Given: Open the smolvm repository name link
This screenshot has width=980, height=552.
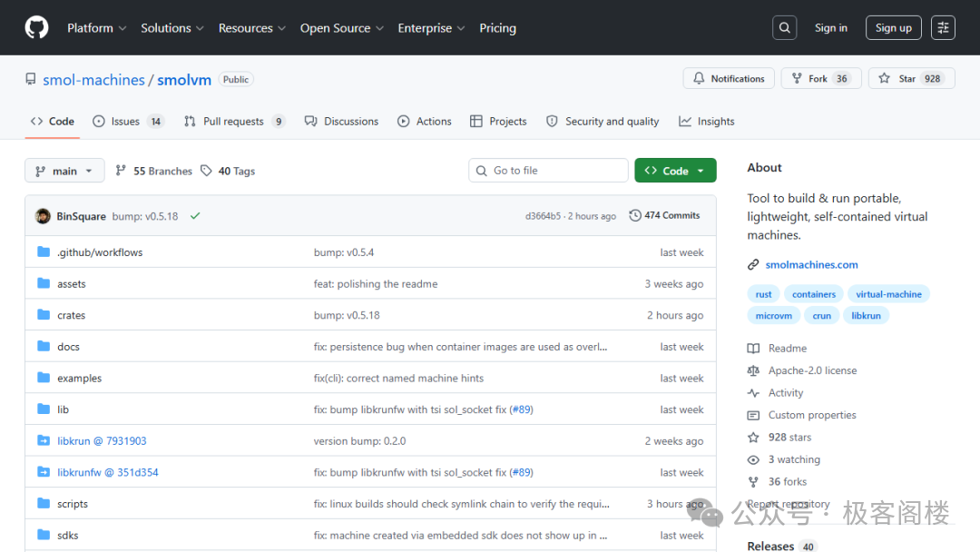Looking at the screenshot, I should (x=184, y=80).
